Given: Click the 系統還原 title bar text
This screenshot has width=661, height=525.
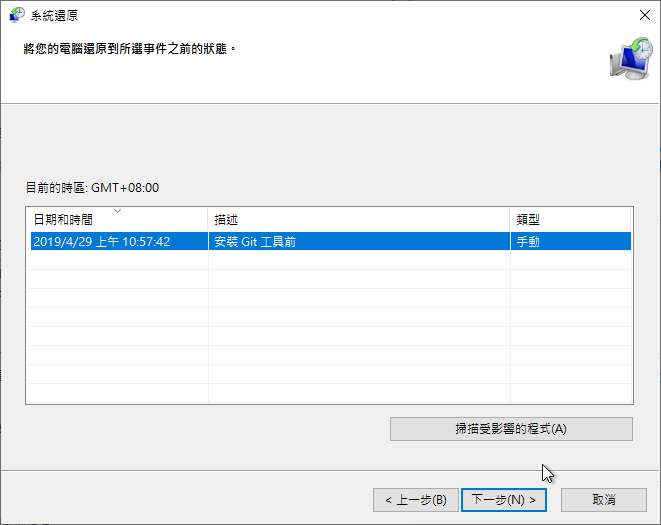Looking at the screenshot, I should pyautogui.click(x=56, y=15).
